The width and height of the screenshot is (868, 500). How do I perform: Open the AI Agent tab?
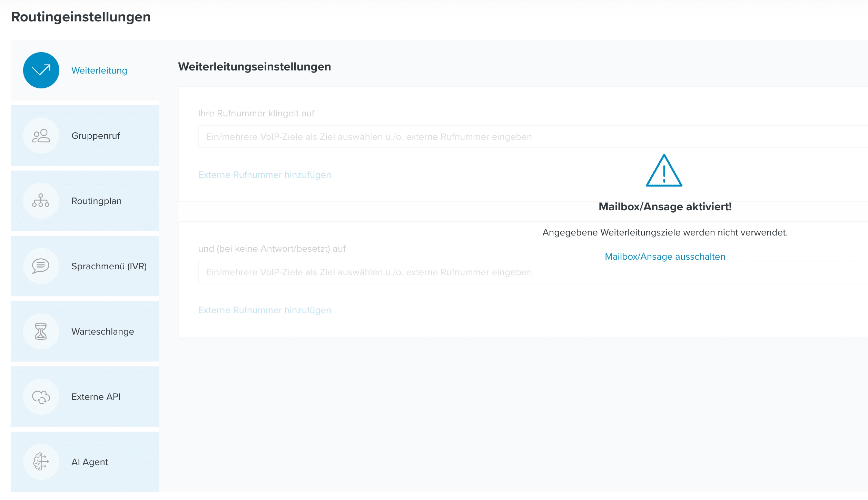click(x=89, y=462)
